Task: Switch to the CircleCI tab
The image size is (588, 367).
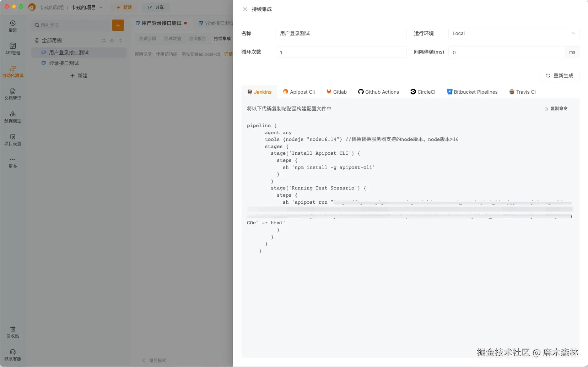Action: pyautogui.click(x=423, y=92)
